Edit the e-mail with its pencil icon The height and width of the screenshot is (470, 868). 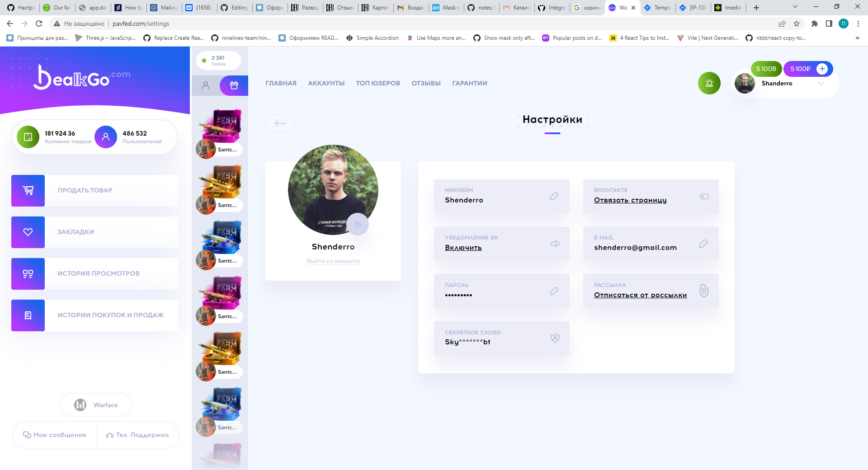(x=703, y=244)
